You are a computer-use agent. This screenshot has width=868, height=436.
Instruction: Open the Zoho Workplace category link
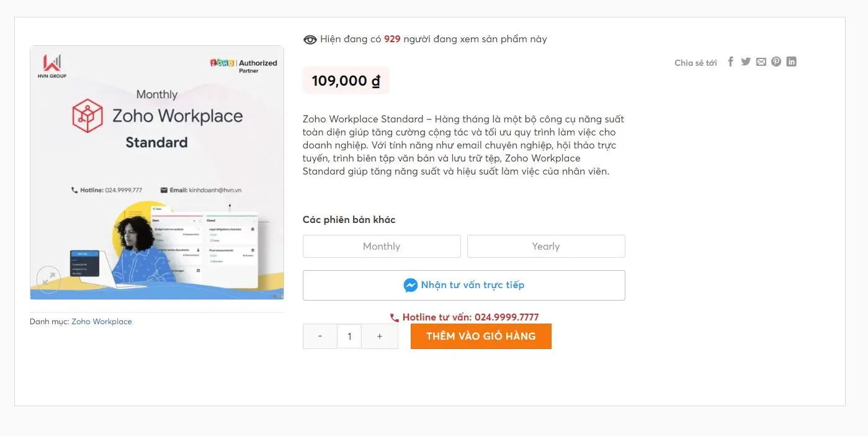102,322
